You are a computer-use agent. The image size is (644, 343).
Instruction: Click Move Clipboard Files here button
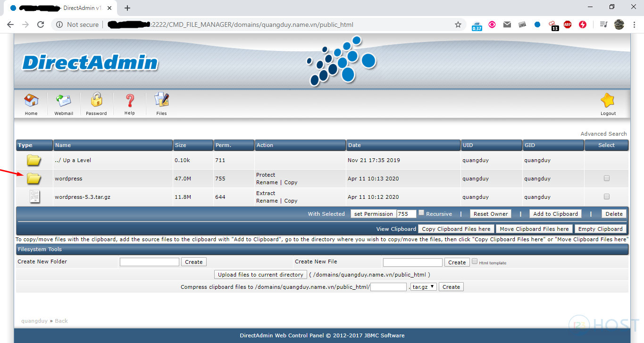click(534, 229)
